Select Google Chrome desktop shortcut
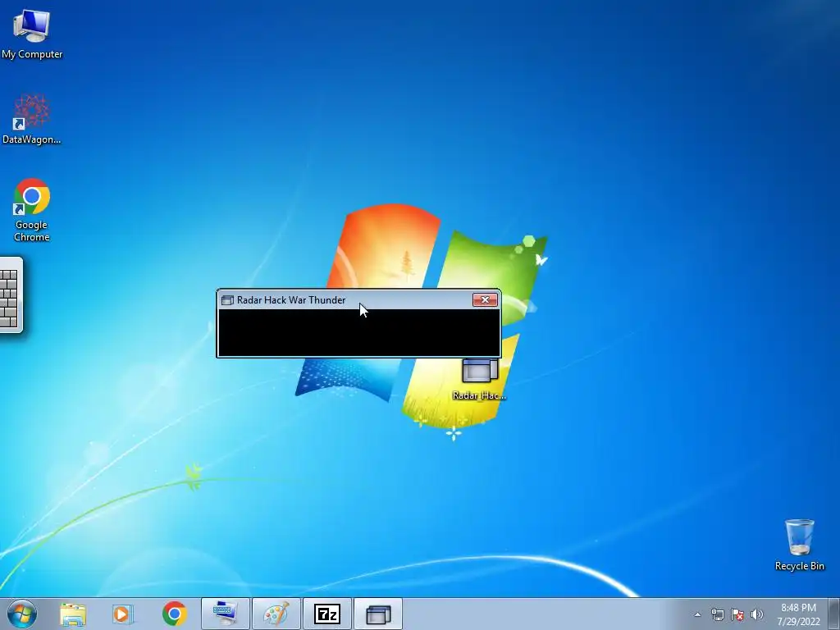 32,209
